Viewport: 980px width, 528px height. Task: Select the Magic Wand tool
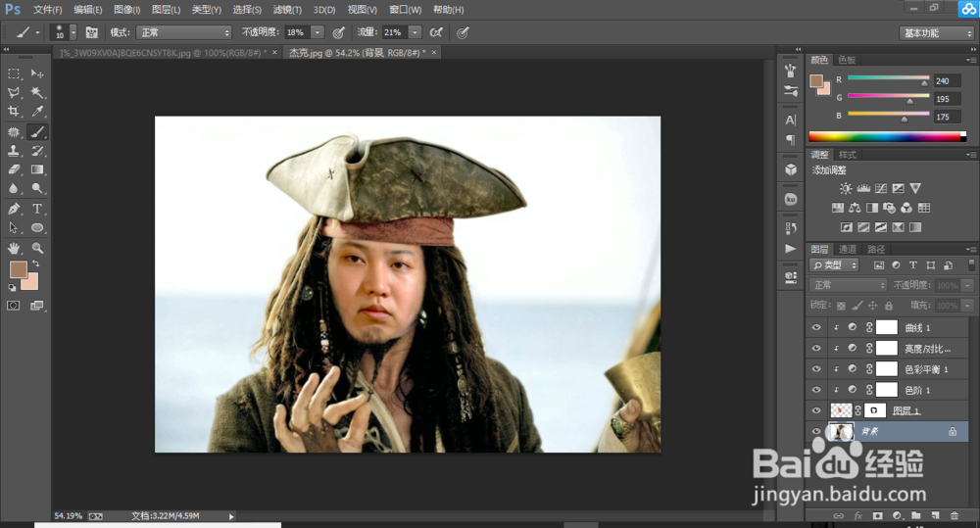click(37, 92)
